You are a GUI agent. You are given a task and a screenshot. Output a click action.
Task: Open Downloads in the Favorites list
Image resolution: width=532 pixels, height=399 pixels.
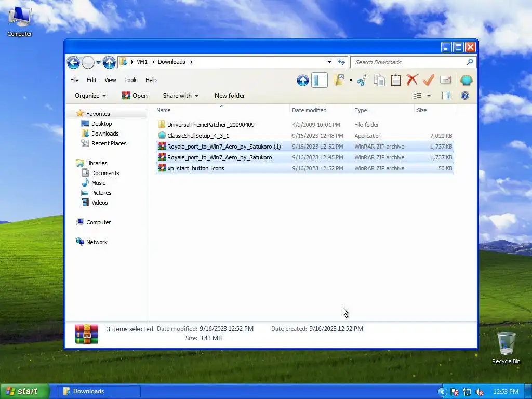[105, 134]
